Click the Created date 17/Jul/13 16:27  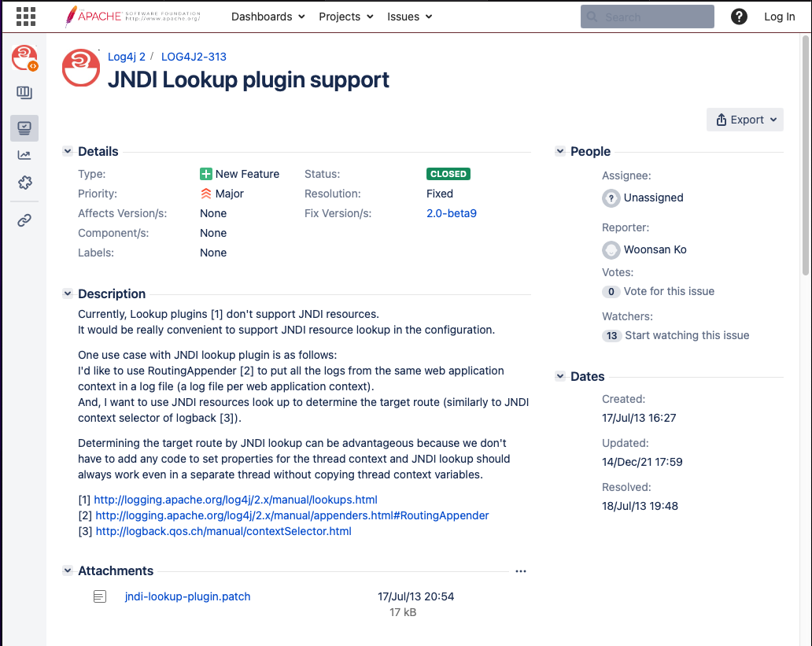click(x=639, y=418)
